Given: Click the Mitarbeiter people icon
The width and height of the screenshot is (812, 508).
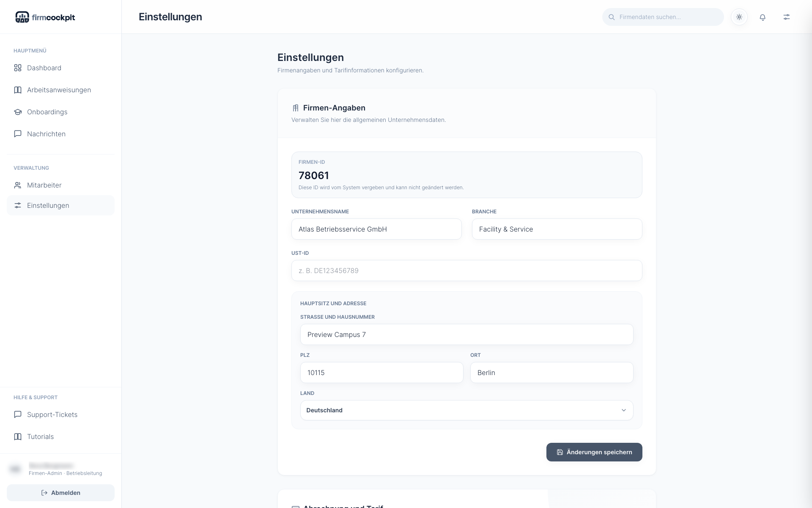Looking at the screenshot, I should [17, 185].
